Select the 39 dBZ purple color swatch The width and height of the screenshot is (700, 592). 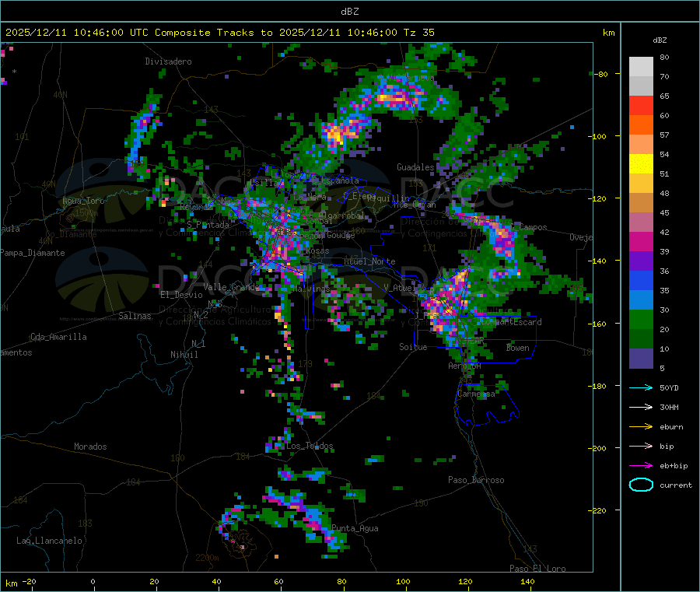pos(641,261)
